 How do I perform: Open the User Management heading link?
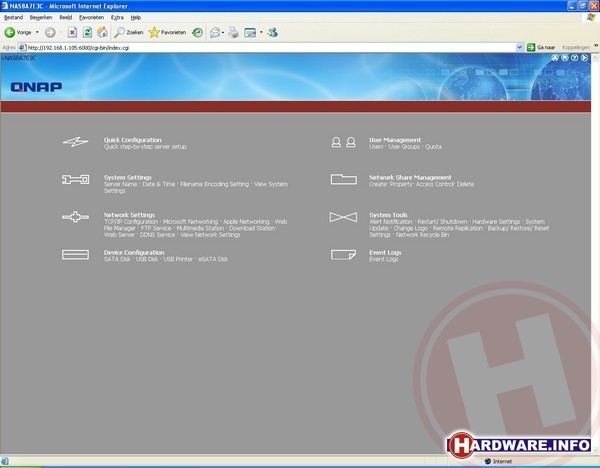point(394,140)
